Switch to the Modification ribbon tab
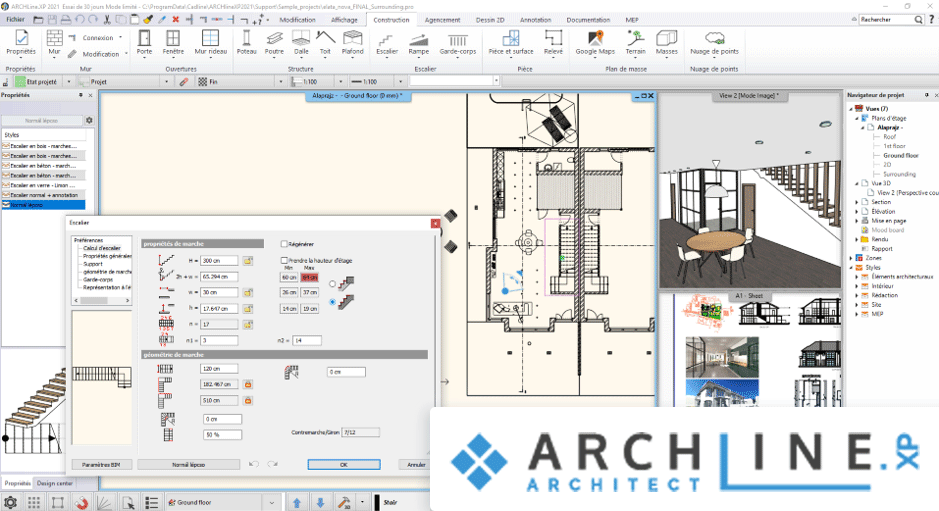 point(297,20)
